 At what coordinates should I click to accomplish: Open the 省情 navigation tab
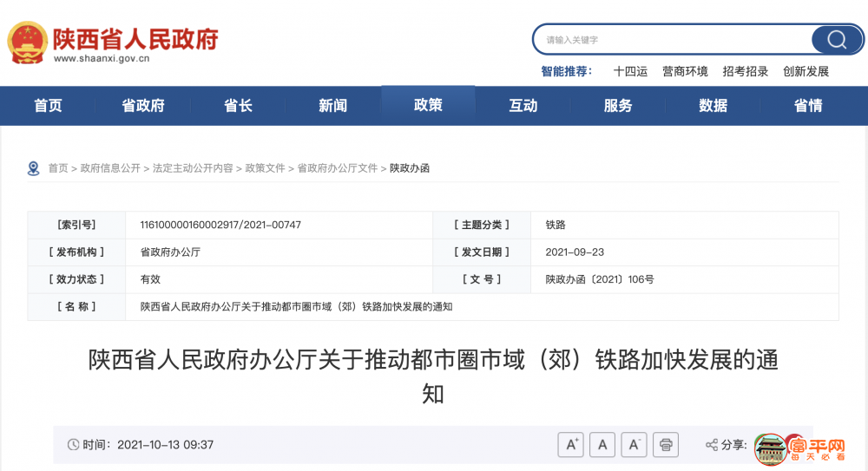[808, 105]
